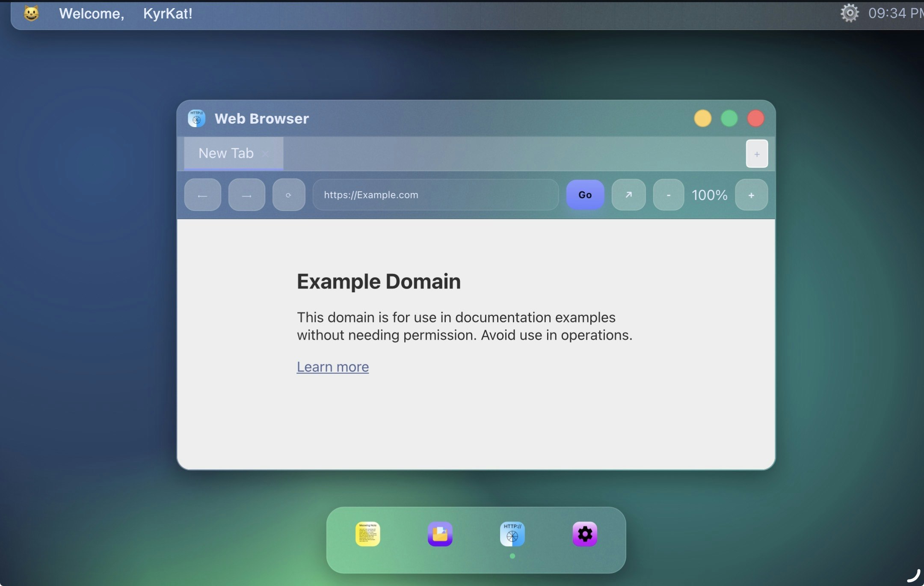Open the HTTP:// web browser dock icon
This screenshot has height=586, width=924.
pyautogui.click(x=512, y=534)
